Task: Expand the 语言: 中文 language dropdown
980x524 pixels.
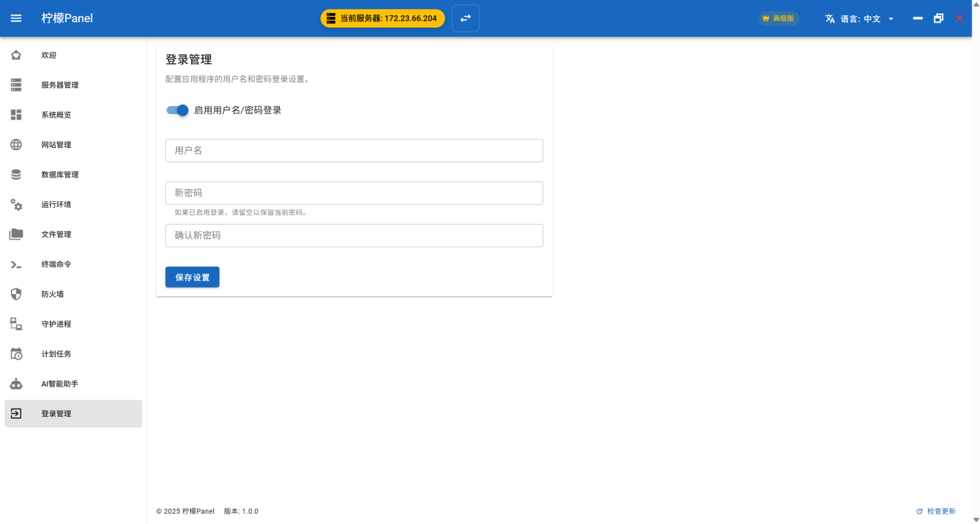Action: pyautogui.click(x=860, y=19)
